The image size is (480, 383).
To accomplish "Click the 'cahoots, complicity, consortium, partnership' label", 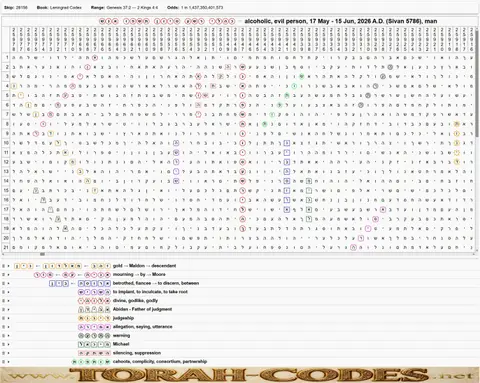I will 160,362.
